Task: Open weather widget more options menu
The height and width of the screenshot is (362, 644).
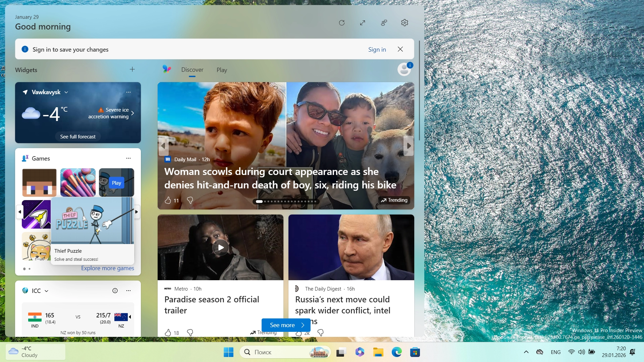Action: coord(128,92)
